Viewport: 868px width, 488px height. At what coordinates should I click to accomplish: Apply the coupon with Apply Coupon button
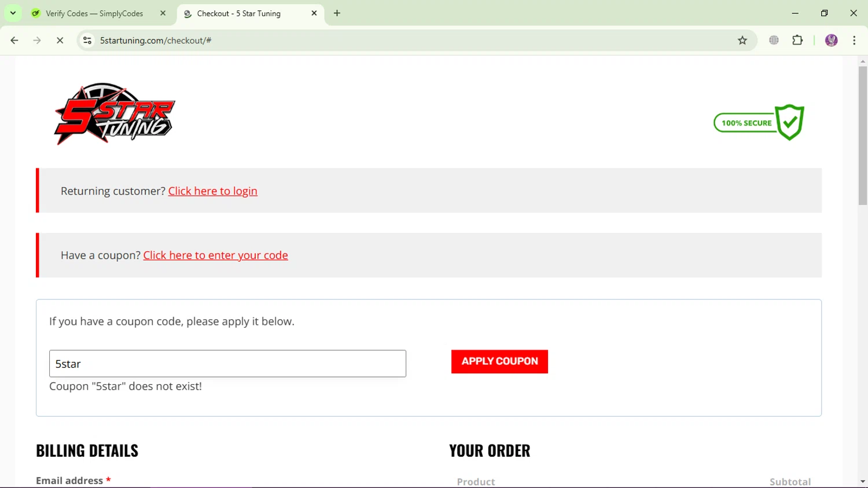pos(499,361)
